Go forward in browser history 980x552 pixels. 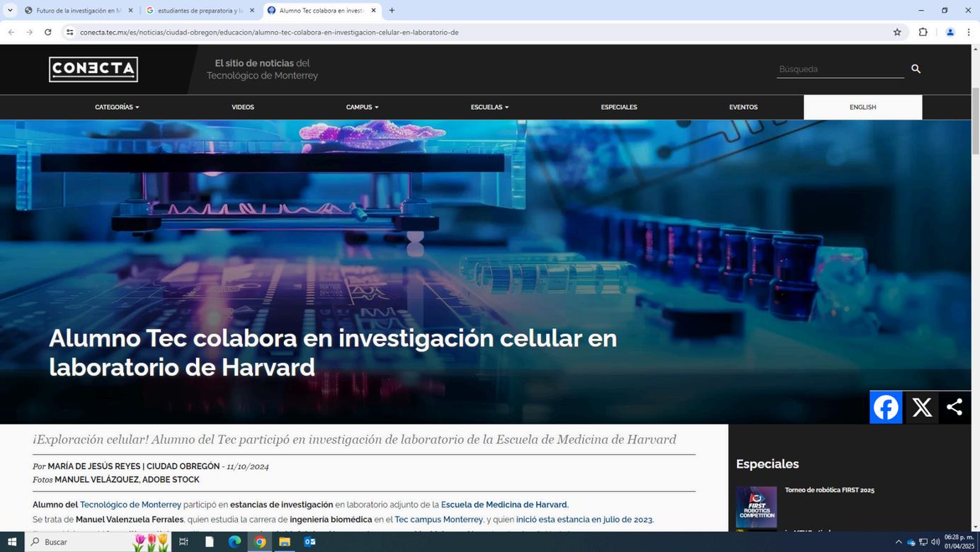29,32
